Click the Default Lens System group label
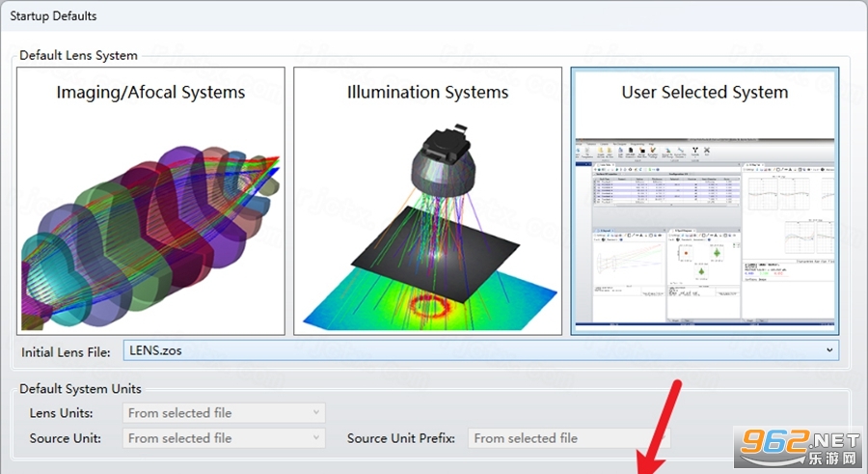The width and height of the screenshot is (868, 474). pyautogui.click(x=79, y=55)
